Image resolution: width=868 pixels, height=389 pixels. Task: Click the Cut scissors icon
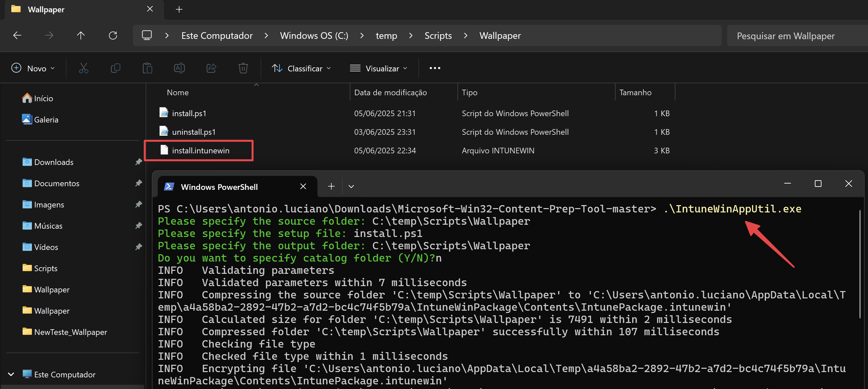(83, 68)
